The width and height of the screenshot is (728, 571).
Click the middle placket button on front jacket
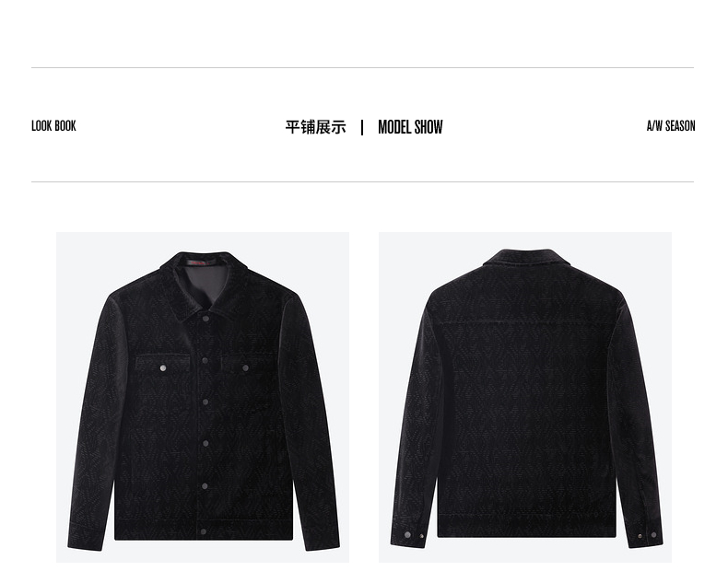(x=205, y=402)
